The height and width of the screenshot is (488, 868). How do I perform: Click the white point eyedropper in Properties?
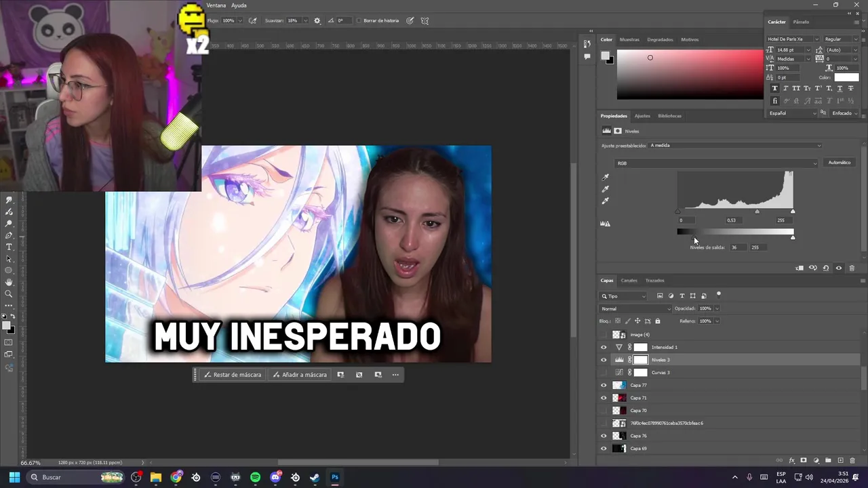(x=606, y=201)
